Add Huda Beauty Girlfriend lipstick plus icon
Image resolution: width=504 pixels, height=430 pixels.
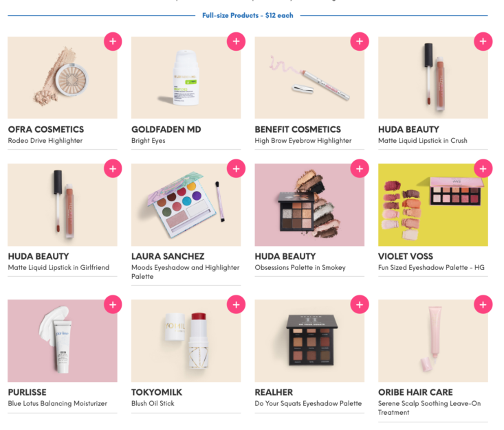pos(113,168)
